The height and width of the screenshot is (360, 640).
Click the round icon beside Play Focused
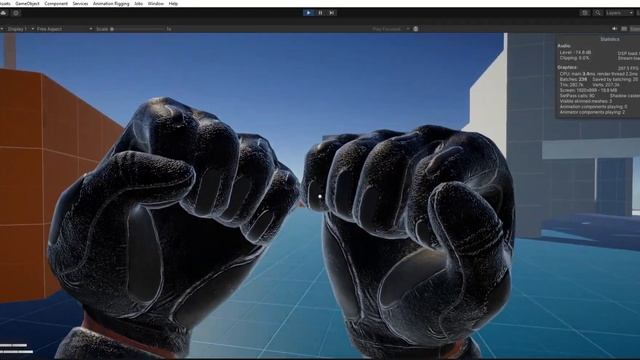click(x=416, y=29)
